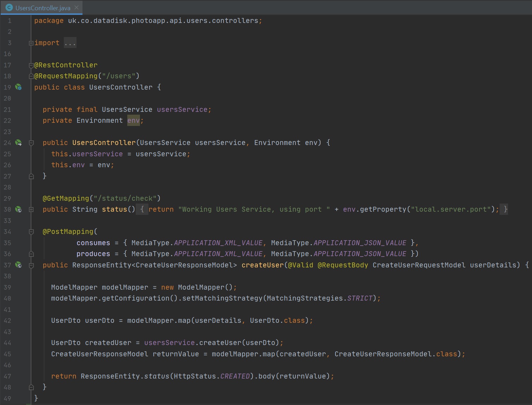Screen dimensions: 532x405
Task: Expand the folded status() method body
Action: click(31, 210)
